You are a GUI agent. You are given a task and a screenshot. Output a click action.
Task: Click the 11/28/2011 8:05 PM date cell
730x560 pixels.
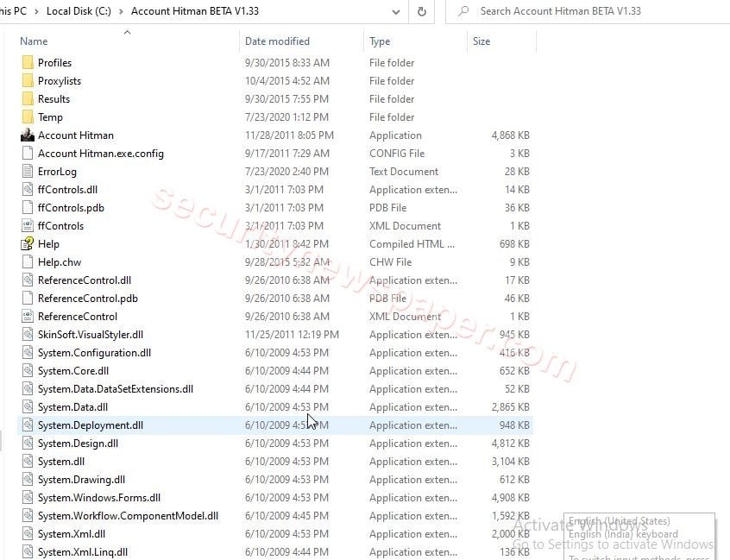289,135
